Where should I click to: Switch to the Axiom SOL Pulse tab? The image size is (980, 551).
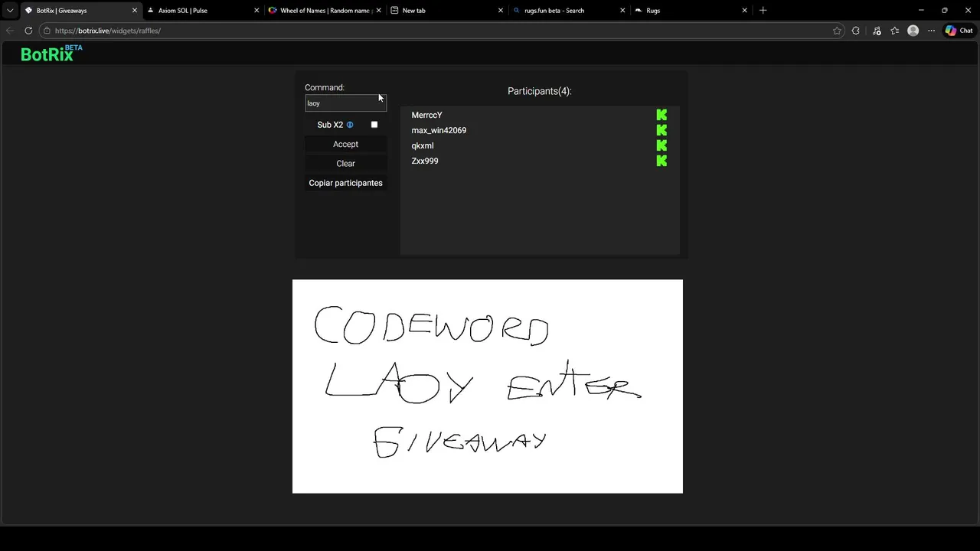click(x=202, y=11)
